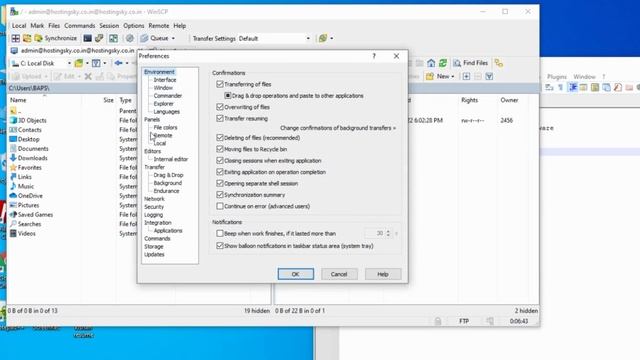640x360 pixels.
Task: Toggle Drag & drop operations checkbox
Action: click(x=228, y=96)
